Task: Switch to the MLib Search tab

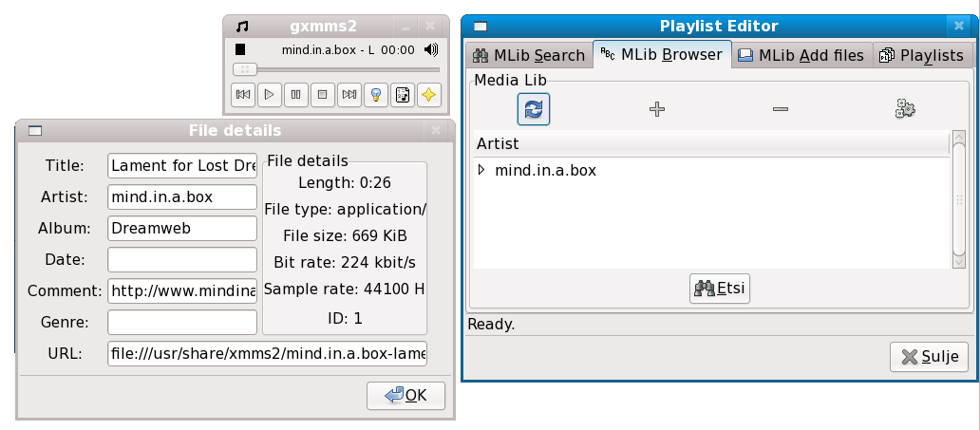Action: [528, 55]
